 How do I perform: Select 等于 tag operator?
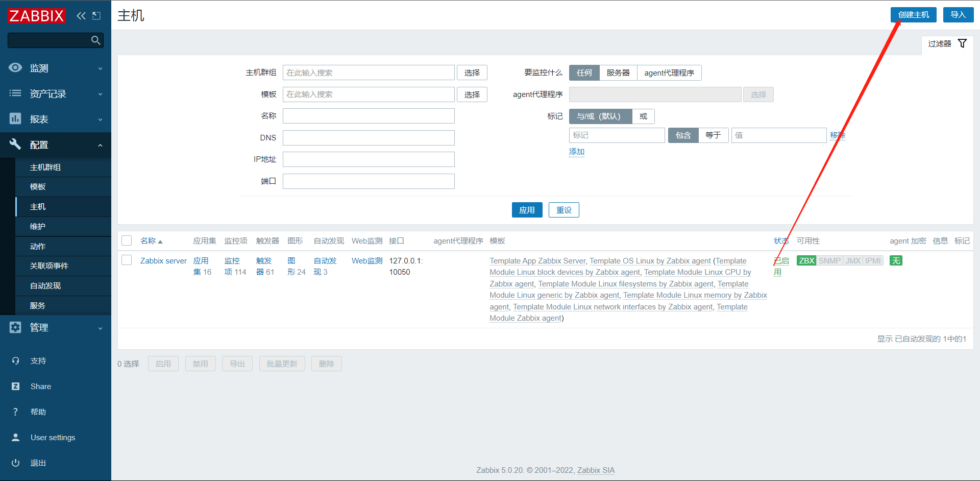[x=713, y=135]
